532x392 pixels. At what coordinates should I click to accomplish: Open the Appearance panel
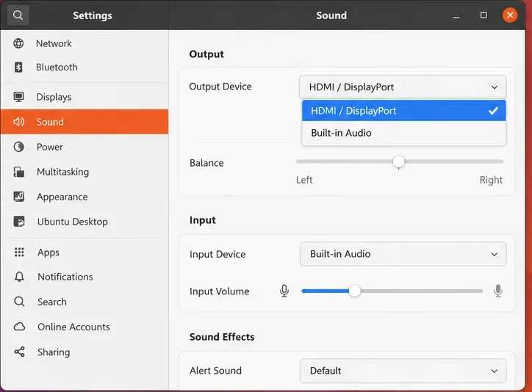85,197
